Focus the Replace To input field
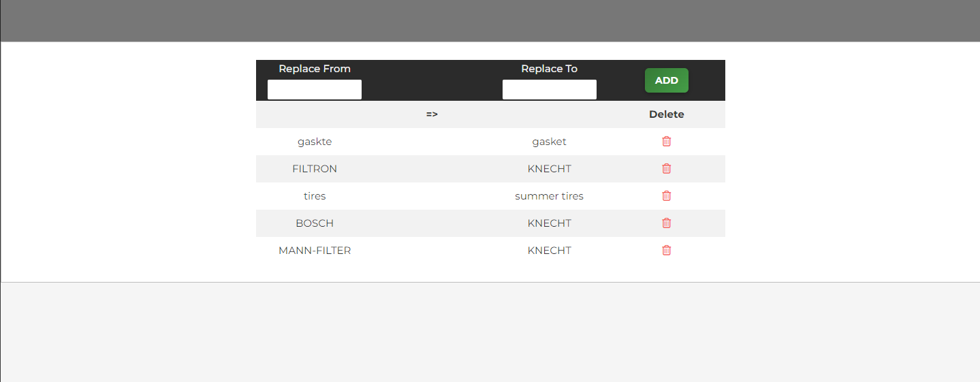The height and width of the screenshot is (382, 980). (549, 90)
